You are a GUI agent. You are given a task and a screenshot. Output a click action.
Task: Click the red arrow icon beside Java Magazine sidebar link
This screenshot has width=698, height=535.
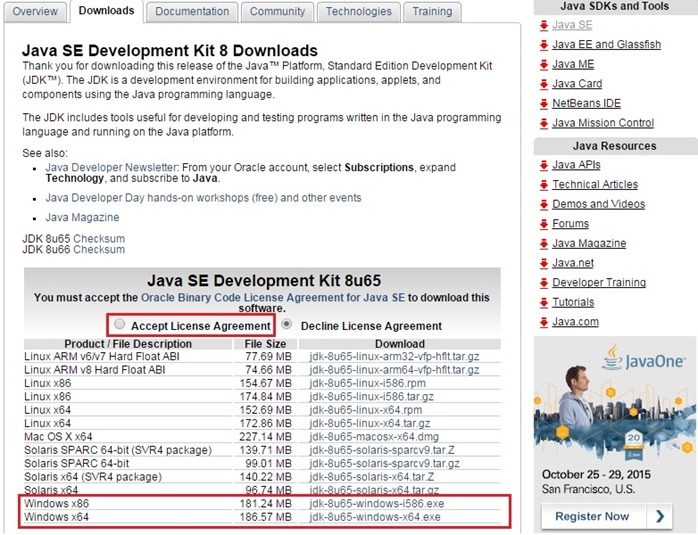(x=544, y=244)
